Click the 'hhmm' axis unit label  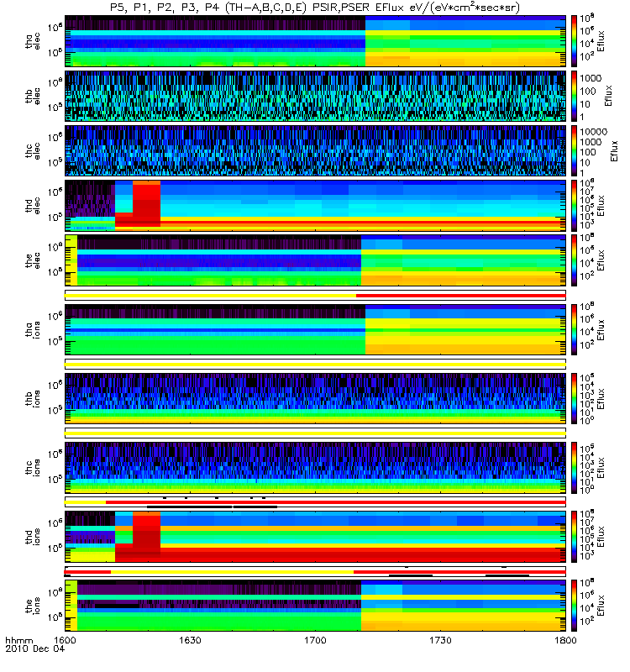18,641
